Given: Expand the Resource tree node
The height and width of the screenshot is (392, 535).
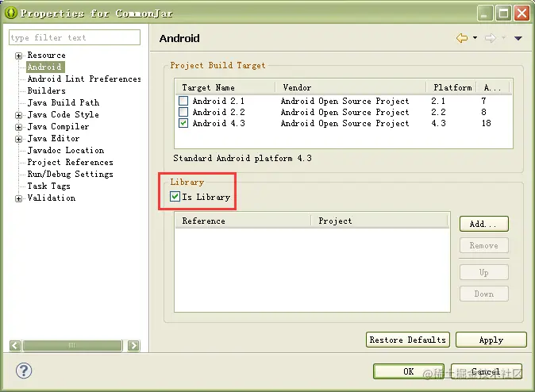Looking at the screenshot, I should [19, 56].
